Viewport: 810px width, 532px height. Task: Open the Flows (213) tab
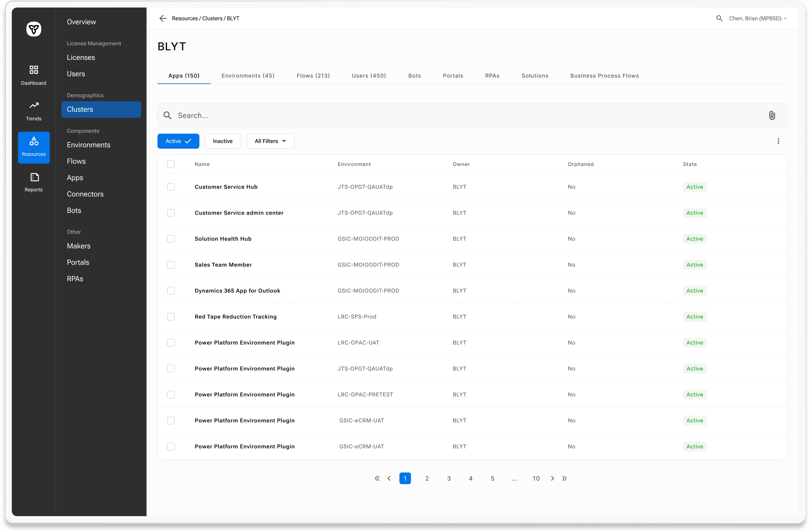pos(313,76)
